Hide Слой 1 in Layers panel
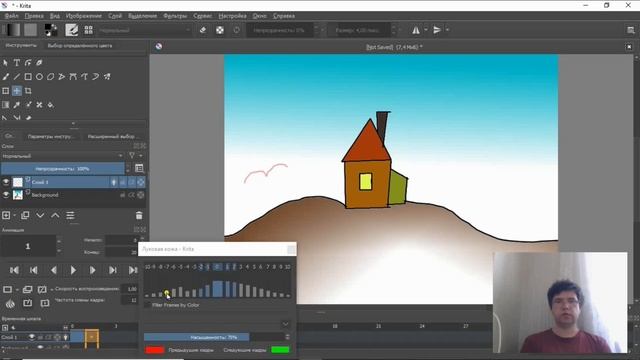The height and width of the screenshot is (360, 640). [x=6, y=182]
